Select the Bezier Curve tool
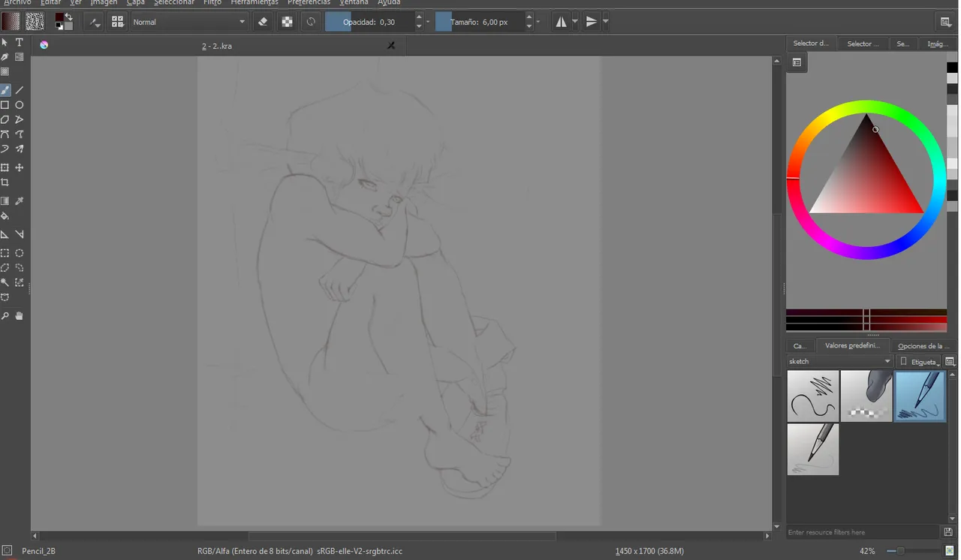Screen dimensions: 961x560 (x=5, y=134)
